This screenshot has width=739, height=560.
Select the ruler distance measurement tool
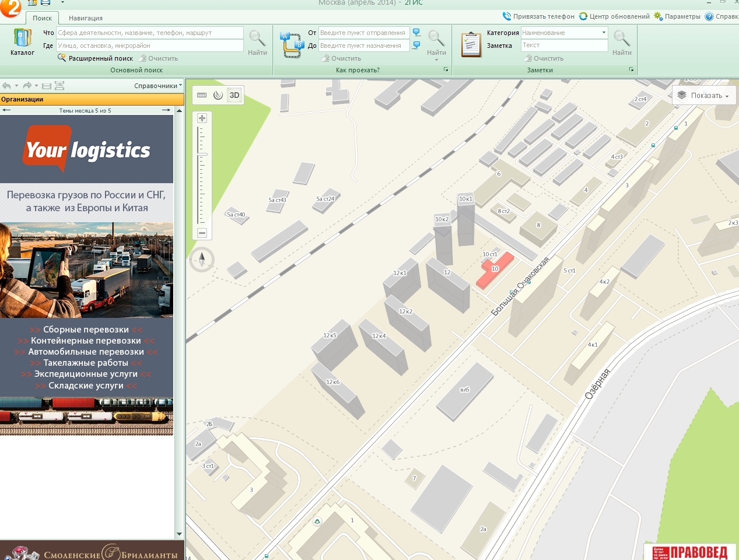point(202,95)
